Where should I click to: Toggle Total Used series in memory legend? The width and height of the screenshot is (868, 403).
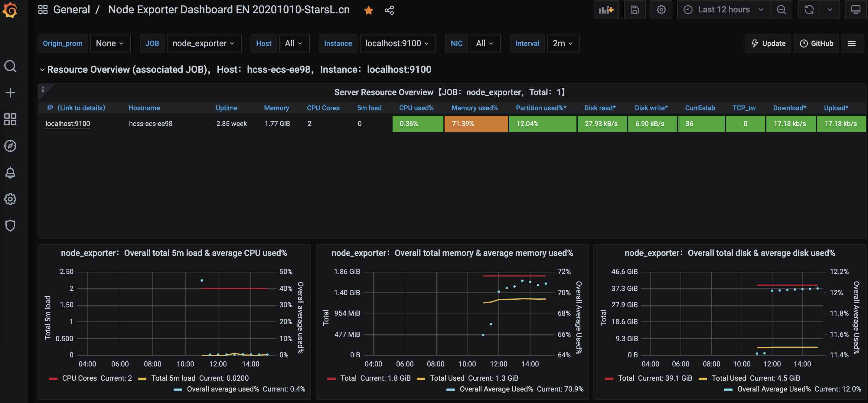[x=447, y=378]
